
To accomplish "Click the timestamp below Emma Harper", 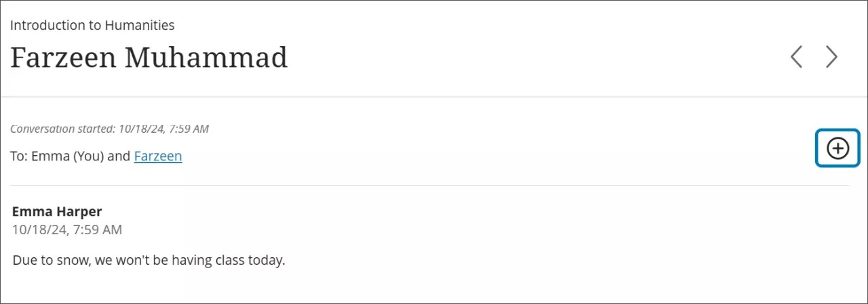I will tap(67, 230).
